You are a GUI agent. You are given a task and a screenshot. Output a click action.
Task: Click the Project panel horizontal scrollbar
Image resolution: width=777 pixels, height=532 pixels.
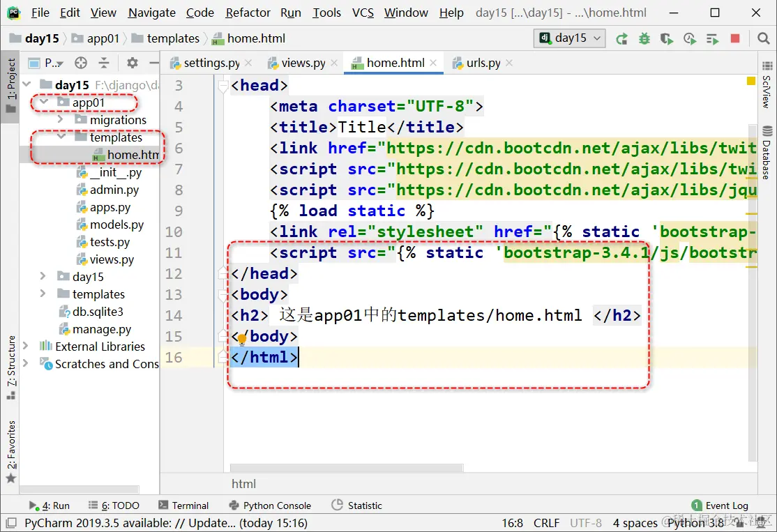tap(80, 489)
